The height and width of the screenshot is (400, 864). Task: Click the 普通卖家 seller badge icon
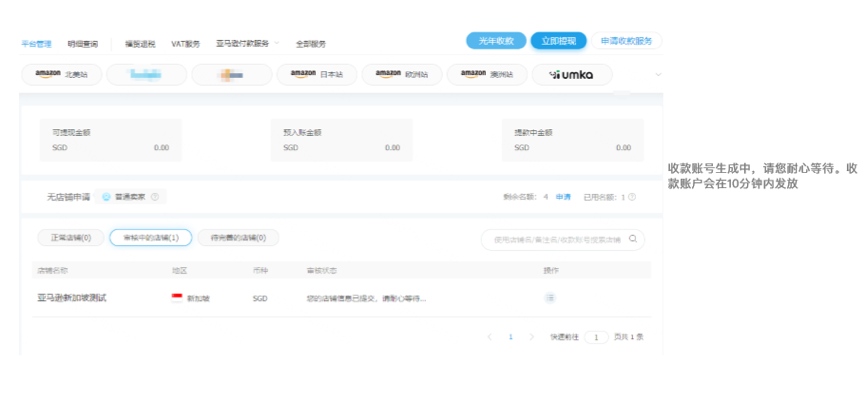[106, 197]
